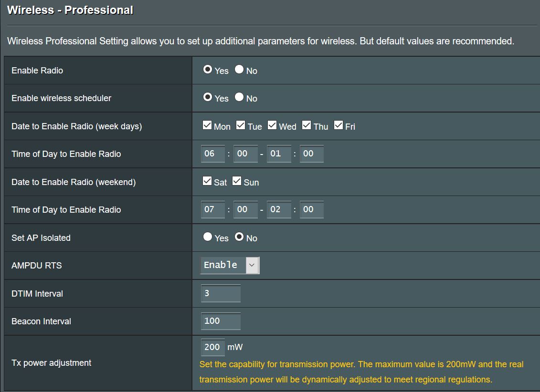Image resolution: width=540 pixels, height=392 pixels.
Task: Uncheck the Fri weekday checkbox
Action: [x=339, y=125]
